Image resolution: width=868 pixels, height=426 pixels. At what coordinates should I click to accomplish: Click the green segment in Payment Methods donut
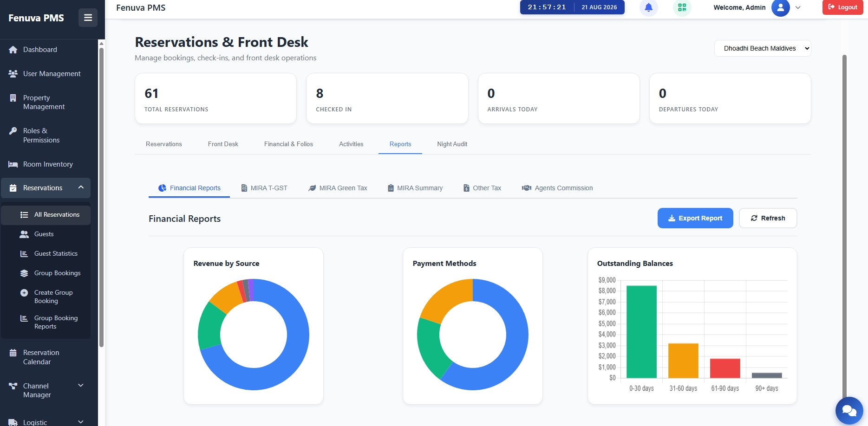pos(430,349)
